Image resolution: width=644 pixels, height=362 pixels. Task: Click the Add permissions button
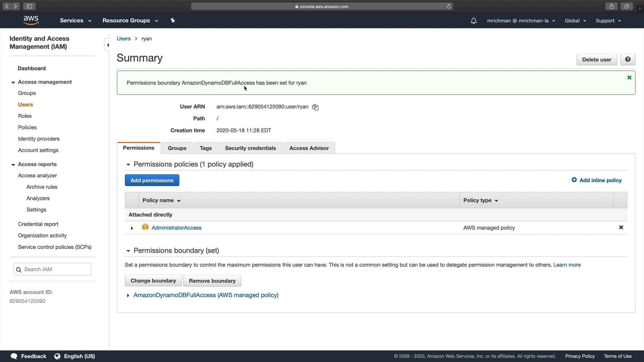[152, 180]
